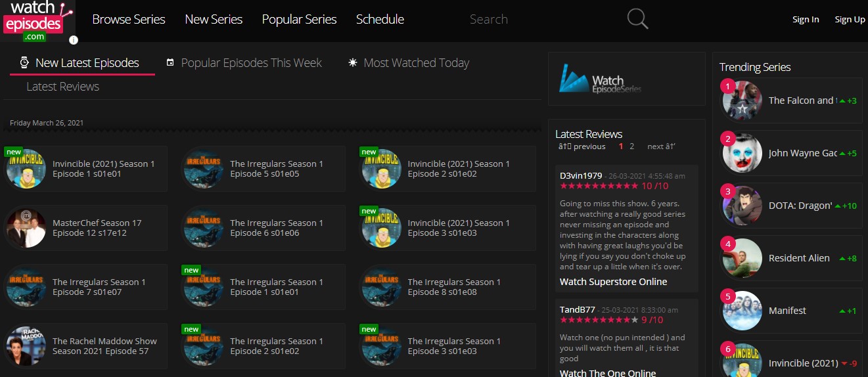The image size is (868, 377).
Task: Click the WatchEpisodes.com logo
Action: coord(37,22)
